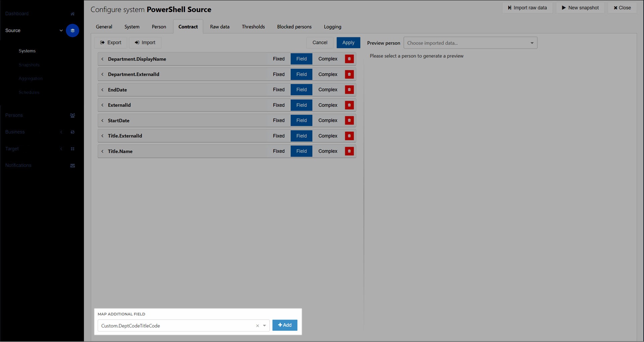644x342 pixels.
Task: Click the Dashboard home icon
Action: coord(72,14)
